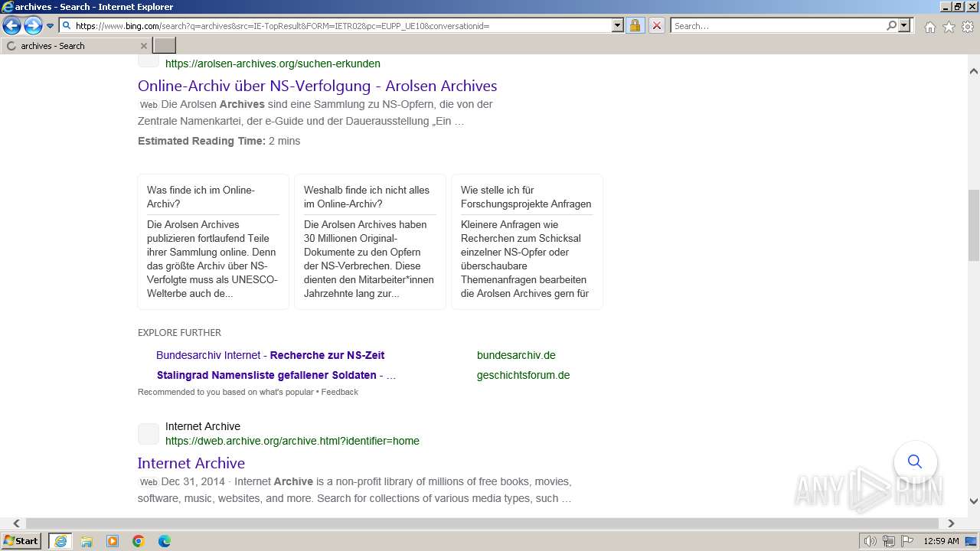Click the horizontal scrollbar thumb
Viewport: 980px width, 551px height.
coord(482,523)
